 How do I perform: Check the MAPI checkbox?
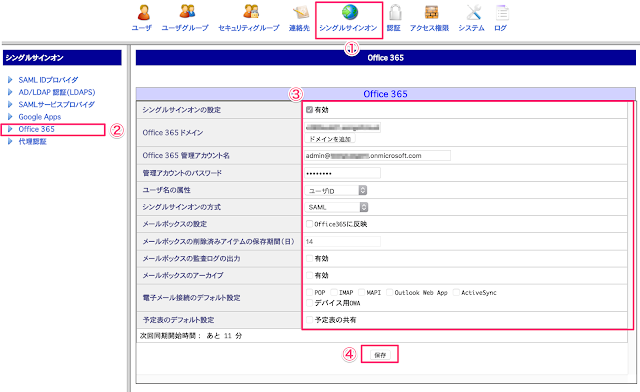coord(362,292)
